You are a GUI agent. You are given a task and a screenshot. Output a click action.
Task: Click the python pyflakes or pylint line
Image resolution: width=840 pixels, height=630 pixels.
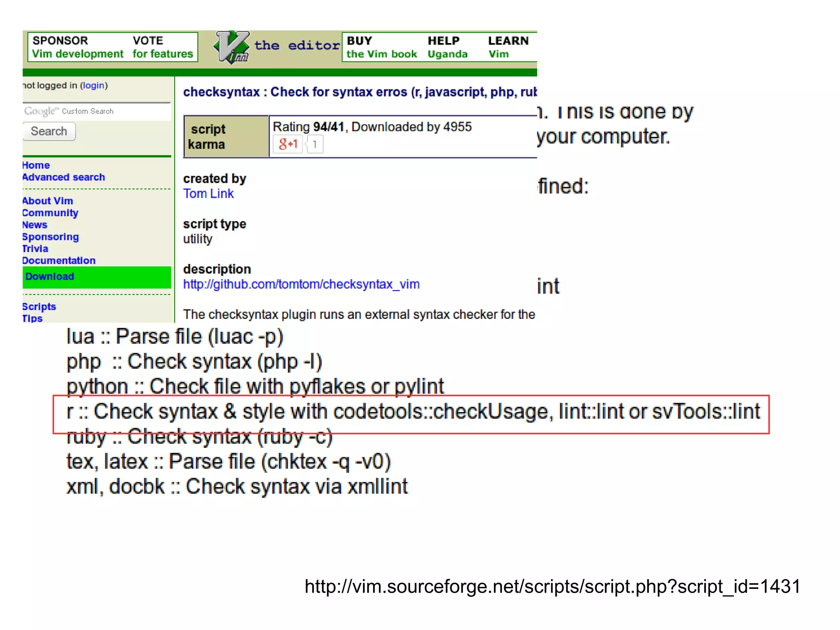255,387
